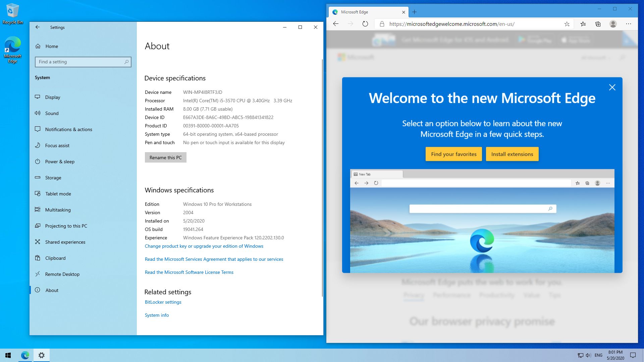The image size is (644, 362).
Task: Open the Favorites list icon in Edge
Action: [x=583, y=24]
